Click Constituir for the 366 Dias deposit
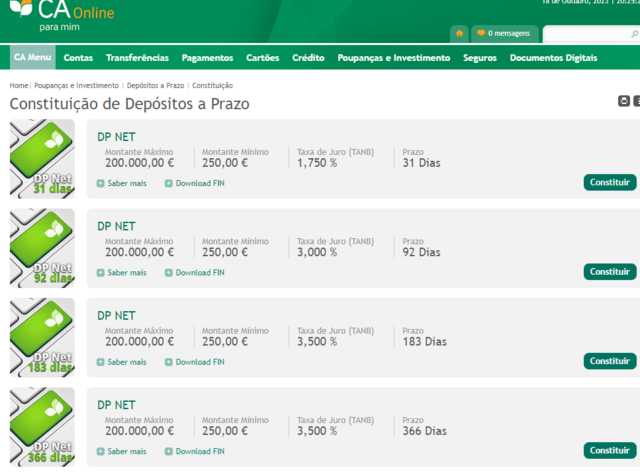The image size is (640, 472). click(610, 450)
